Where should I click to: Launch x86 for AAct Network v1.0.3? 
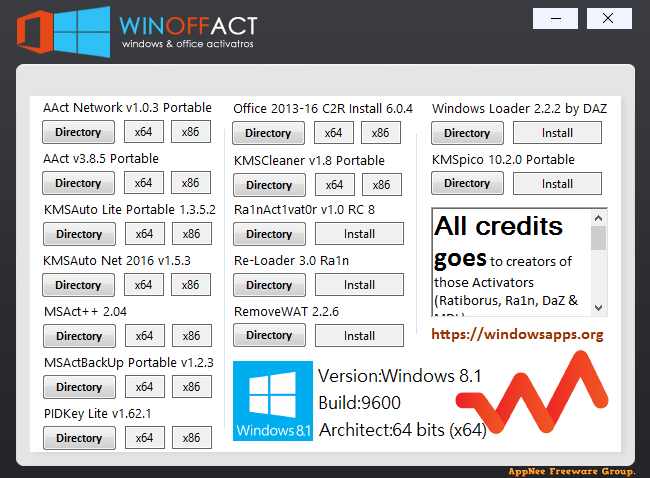click(x=191, y=132)
